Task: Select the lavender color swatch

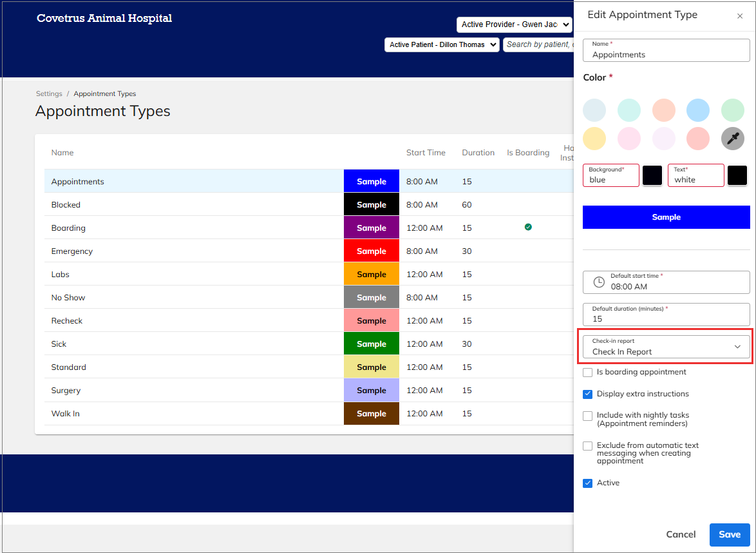Action: 663,139
